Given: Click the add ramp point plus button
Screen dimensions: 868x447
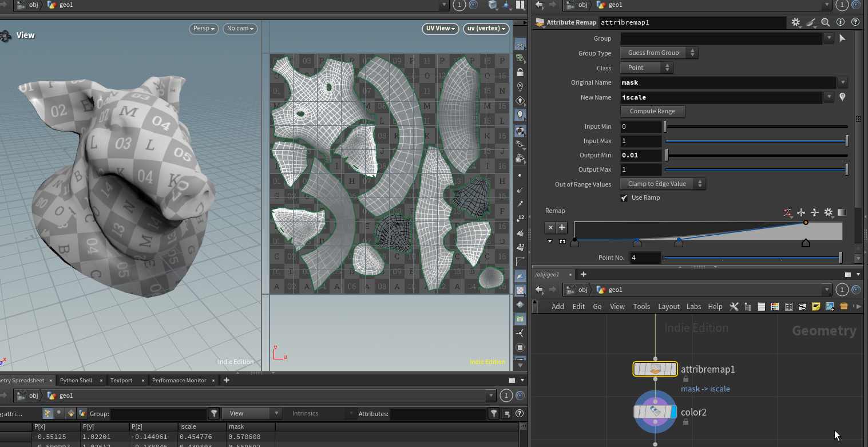Looking at the screenshot, I should click(562, 227).
